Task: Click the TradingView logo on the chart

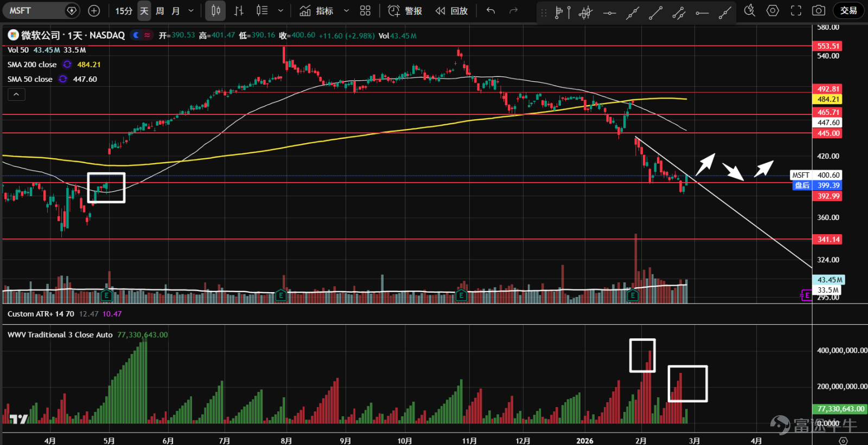Action: [x=18, y=418]
